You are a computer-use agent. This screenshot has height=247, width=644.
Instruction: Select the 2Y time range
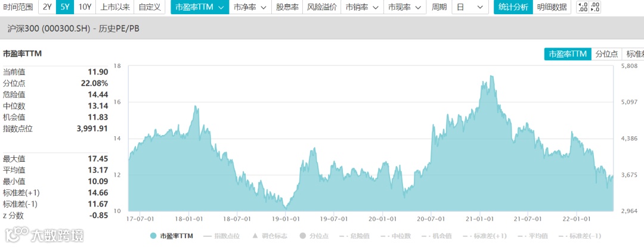[47, 7]
